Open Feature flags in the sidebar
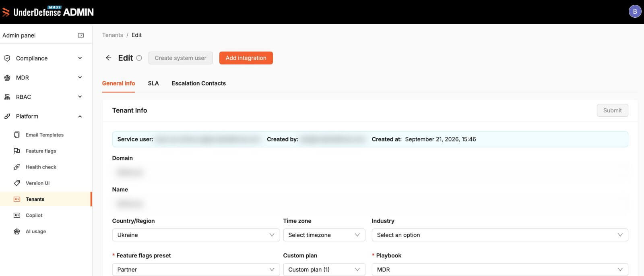This screenshot has width=644, height=276. 41,151
